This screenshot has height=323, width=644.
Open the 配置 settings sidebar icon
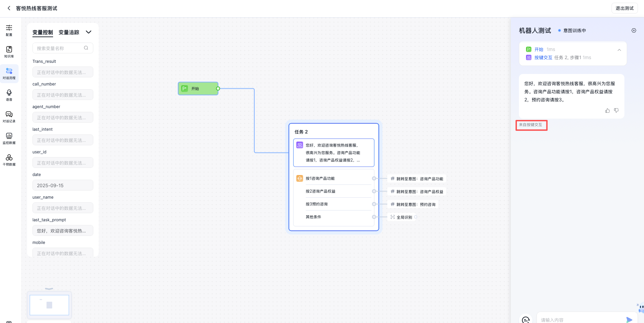9,30
